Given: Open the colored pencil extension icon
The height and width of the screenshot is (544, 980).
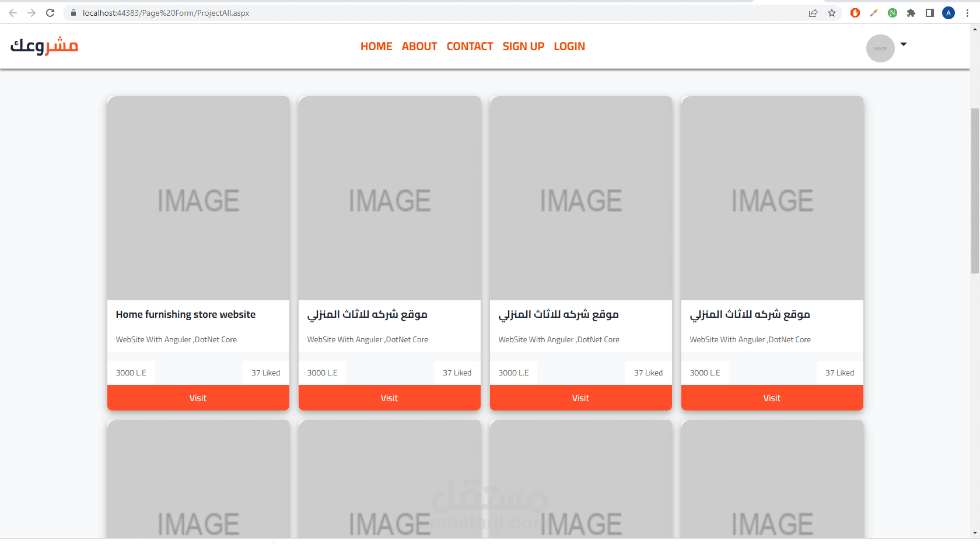Looking at the screenshot, I should 874,13.
